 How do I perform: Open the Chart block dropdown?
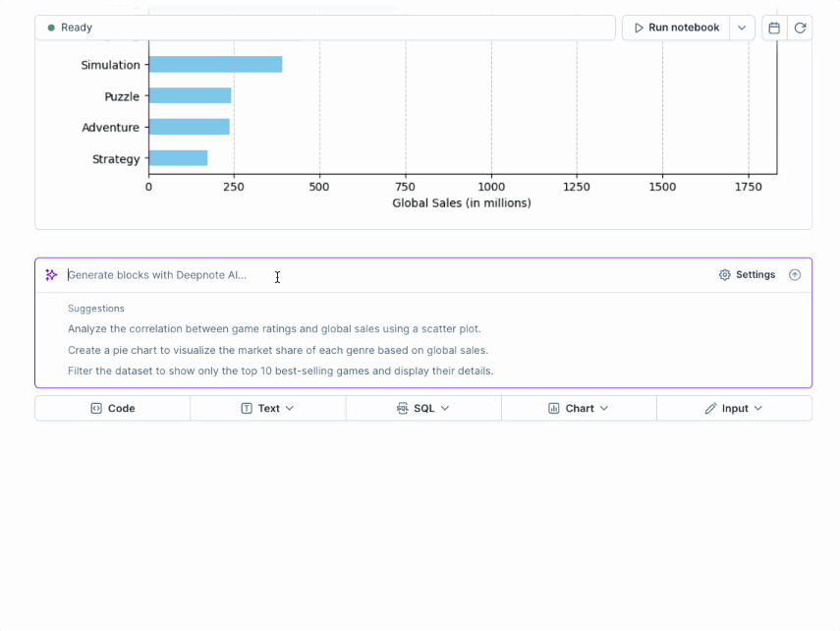click(x=579, y=409)
